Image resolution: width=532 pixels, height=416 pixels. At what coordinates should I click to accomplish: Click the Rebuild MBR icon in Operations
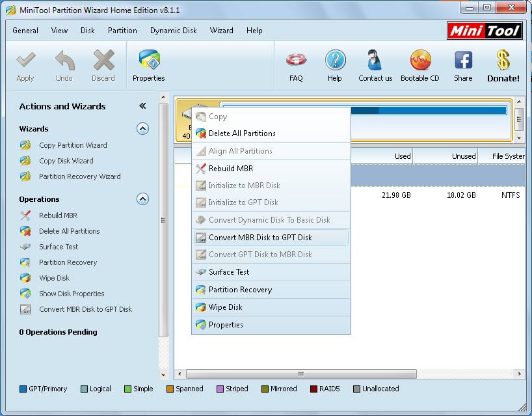tap(25, 215)
